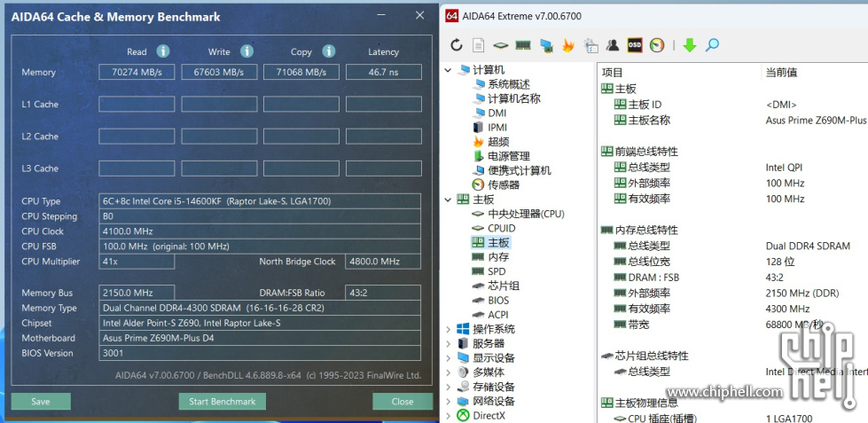Click the Refresh toolbar icon in AIDA64 Extreme
This screenshot has height=423, width=868.
pyautogui.click(x=456, y=45)
